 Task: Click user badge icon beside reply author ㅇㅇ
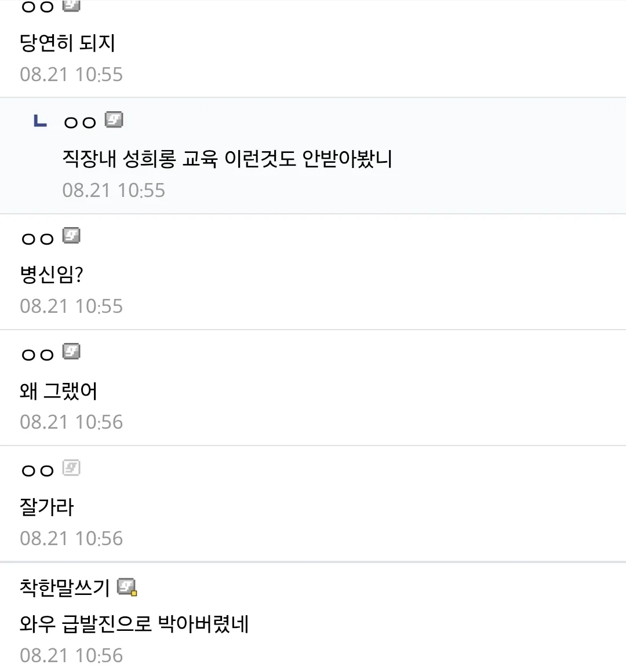(x=114, y=120)
